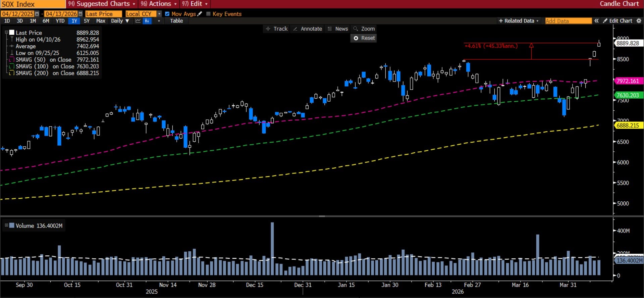Click the Reset zoom button
The width and height of the screenshot is (644, 298).
click(364, 38)
